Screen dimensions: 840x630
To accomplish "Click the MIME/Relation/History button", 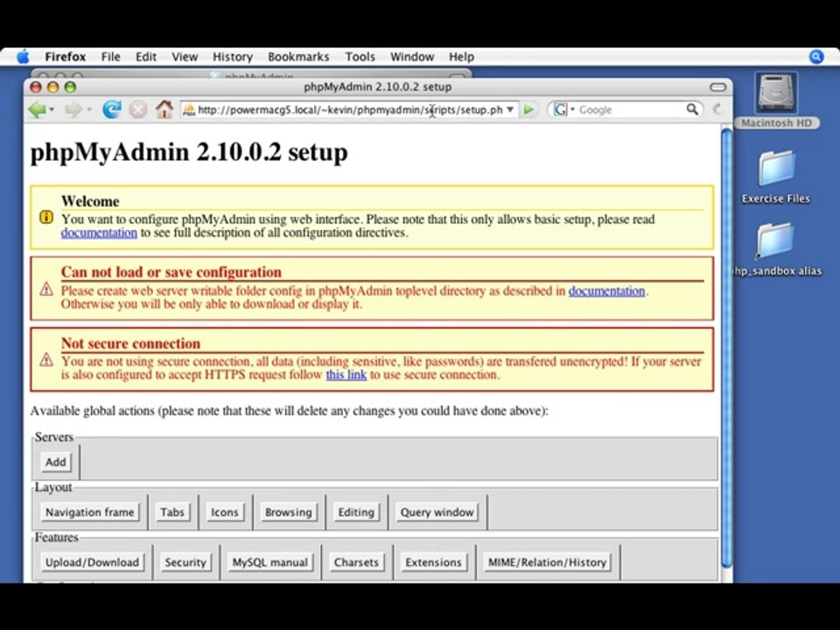I will click(547, 563).
